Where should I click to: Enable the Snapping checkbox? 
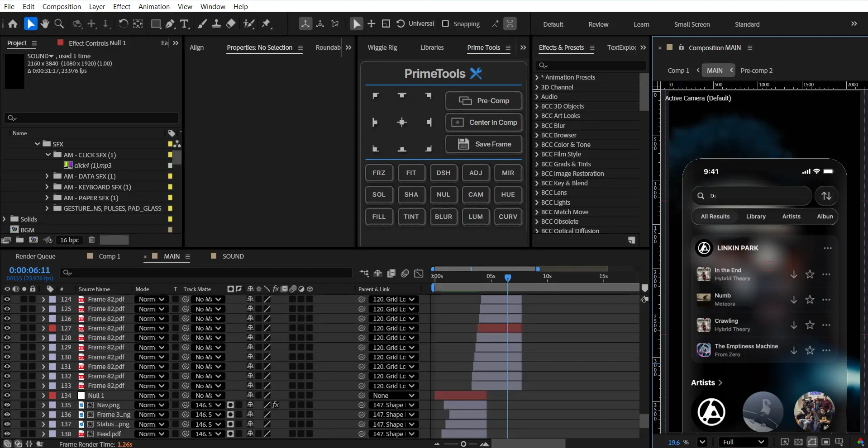[445, 24]
